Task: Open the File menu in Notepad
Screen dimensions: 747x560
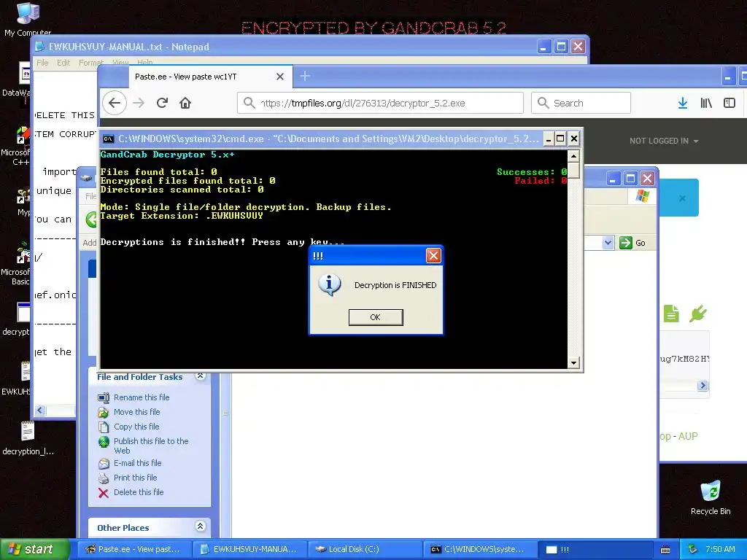Action: click(x=42, y=63)
